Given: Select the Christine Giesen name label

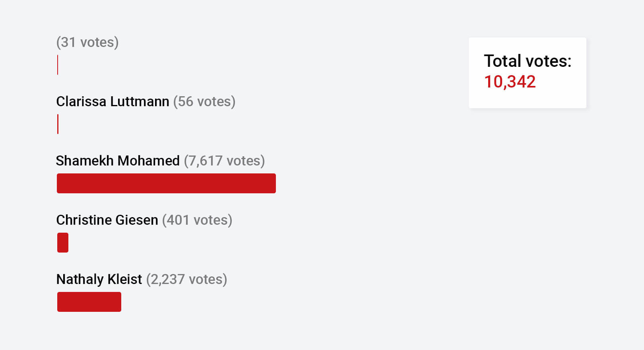Looking at the screenshot, I should point(107,220).
